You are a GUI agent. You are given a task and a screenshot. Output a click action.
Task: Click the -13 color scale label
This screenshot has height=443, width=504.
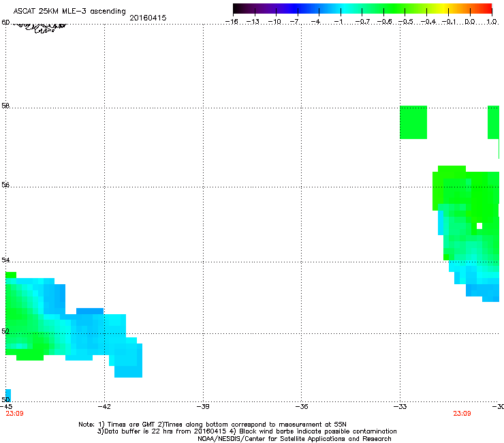tap(253, 22)
